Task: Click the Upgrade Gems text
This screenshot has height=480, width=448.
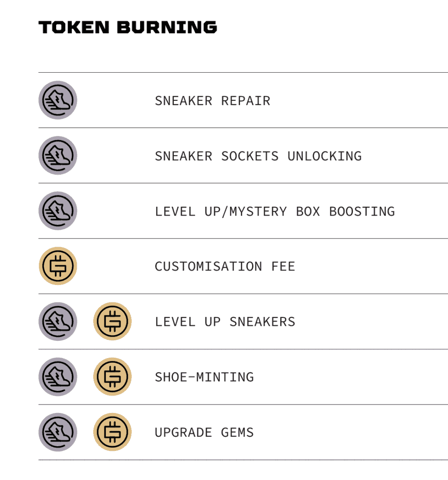Action: click(x=204, y=433)
